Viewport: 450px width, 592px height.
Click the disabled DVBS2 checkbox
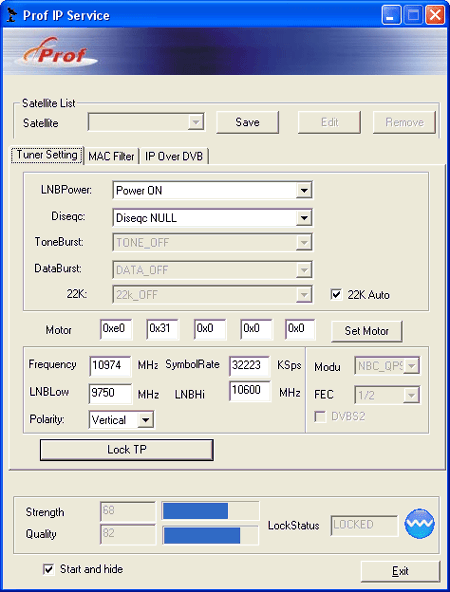(320, 417)
